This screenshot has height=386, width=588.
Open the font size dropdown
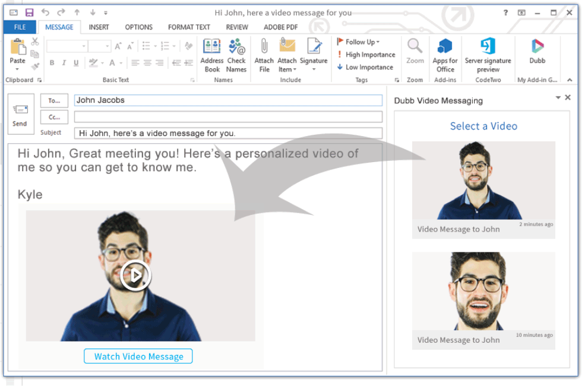(x=108, y=46)
